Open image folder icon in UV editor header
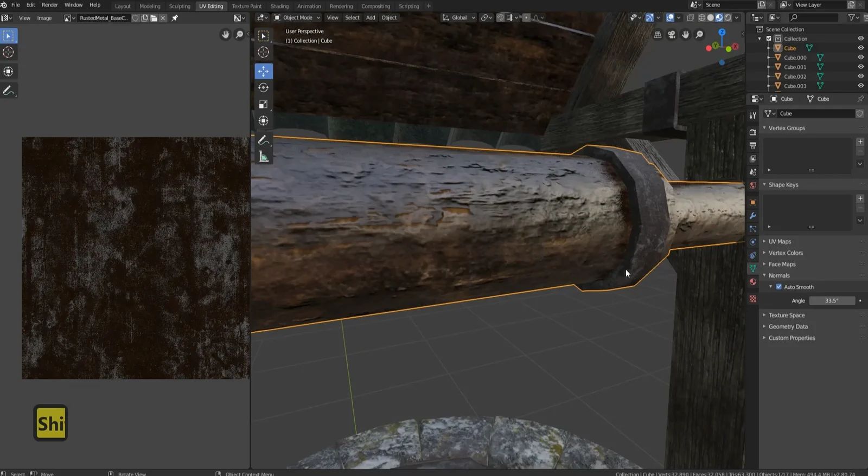868x476 pixels. click(x=154, y=18)
